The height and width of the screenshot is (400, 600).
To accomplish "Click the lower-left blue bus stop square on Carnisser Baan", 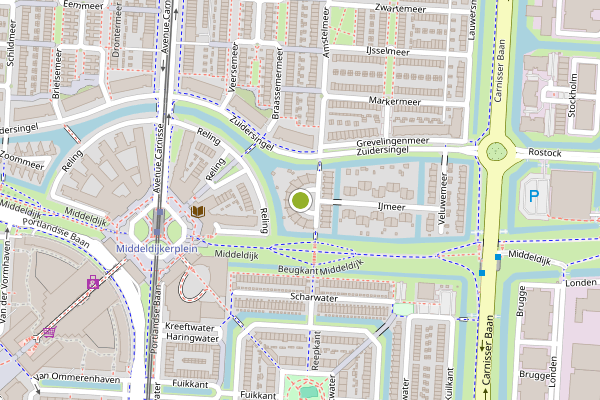I will 482,273.
